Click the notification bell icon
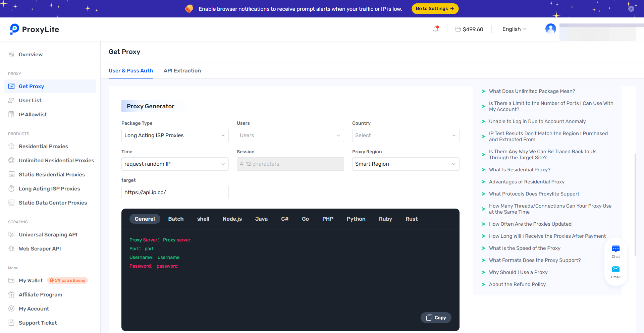This screenshot has height=333, width=644. 436,29
